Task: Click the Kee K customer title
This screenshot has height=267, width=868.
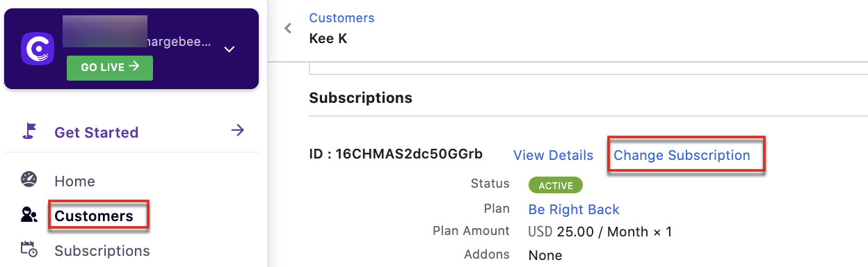Action: (328, 38)
